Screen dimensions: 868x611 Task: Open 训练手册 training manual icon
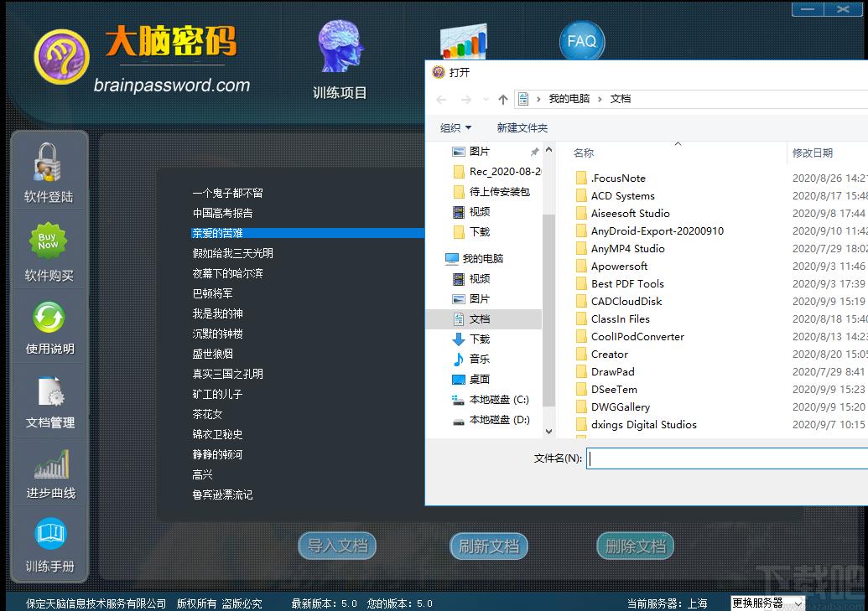click(51, 534)
